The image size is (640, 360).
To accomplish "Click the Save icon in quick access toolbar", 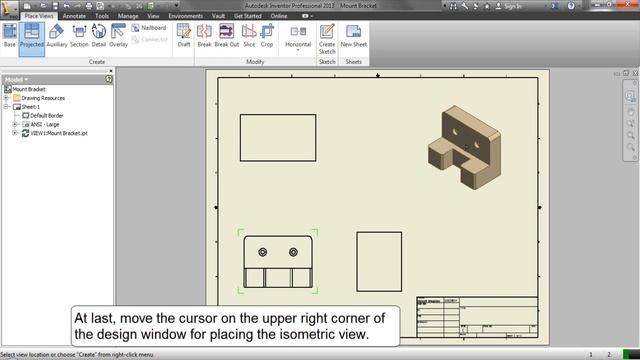I will coord(55,6).
